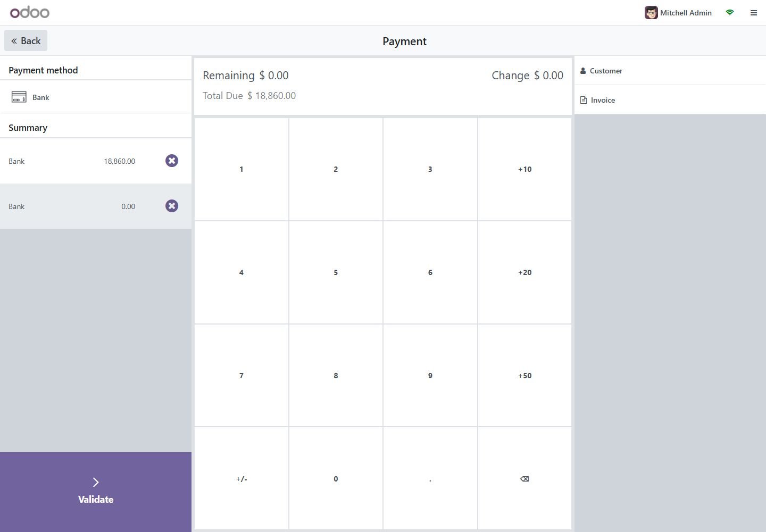
Task: Open the hamburger menu
Action: [x=754, y=13]
